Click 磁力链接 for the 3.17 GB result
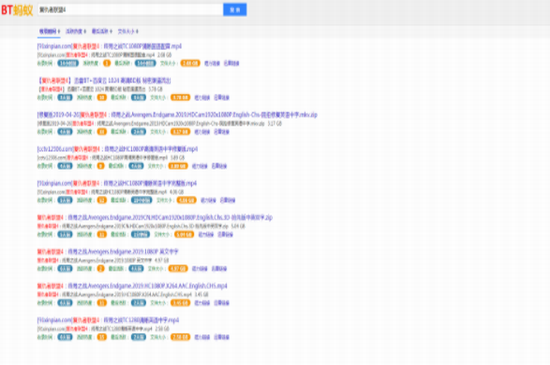Image resolution: width=550 pixels, height=365 pixels. pyautogui.click(x=202, y=132)
